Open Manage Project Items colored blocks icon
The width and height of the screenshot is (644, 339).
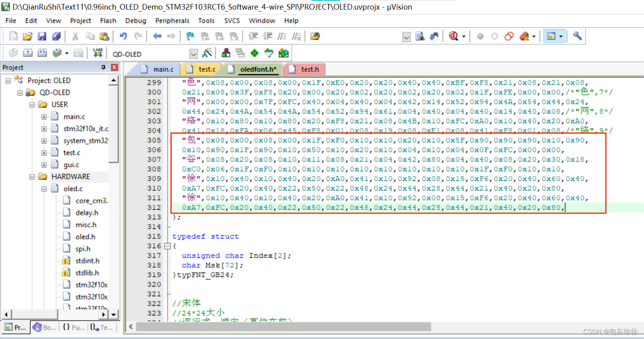tap(226, 53)
